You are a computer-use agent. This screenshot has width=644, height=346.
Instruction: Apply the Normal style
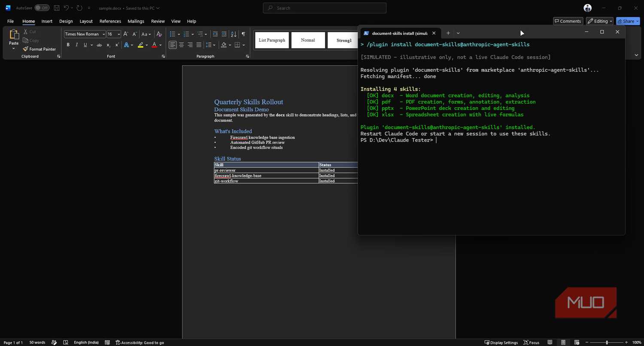tap(308, 40)
